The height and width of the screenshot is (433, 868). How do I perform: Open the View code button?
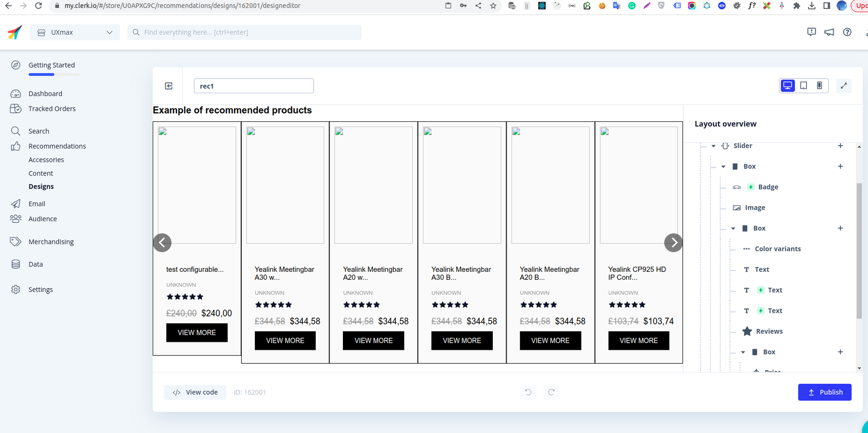[195, 392]
